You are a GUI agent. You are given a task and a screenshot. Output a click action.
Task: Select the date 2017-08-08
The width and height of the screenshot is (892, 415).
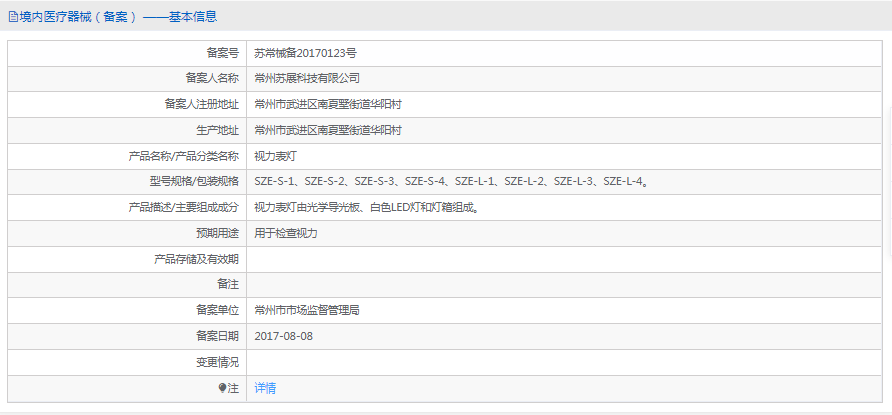coord(283,337)
